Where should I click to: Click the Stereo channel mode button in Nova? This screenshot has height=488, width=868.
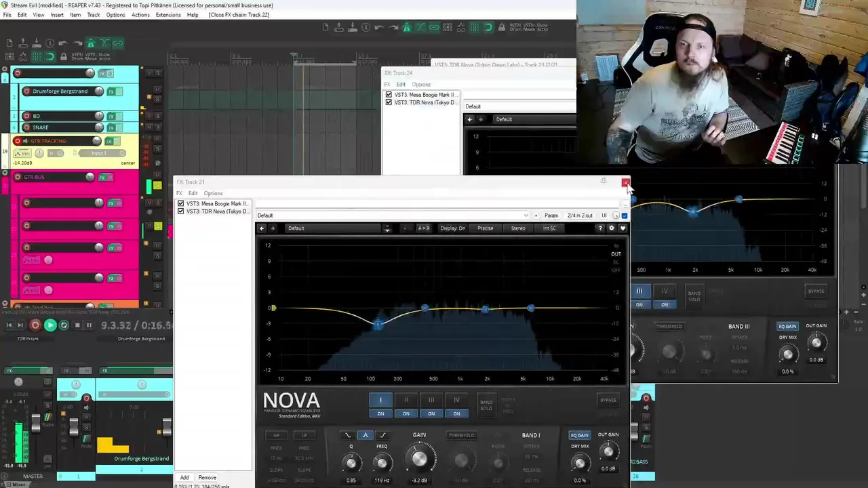click(x=518, y=228)
